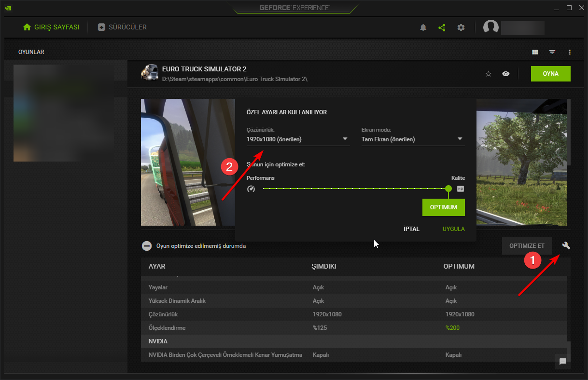The image size is (588, 380).
Task: Click the blurred username next to avatar
Action: coord(523,27)
